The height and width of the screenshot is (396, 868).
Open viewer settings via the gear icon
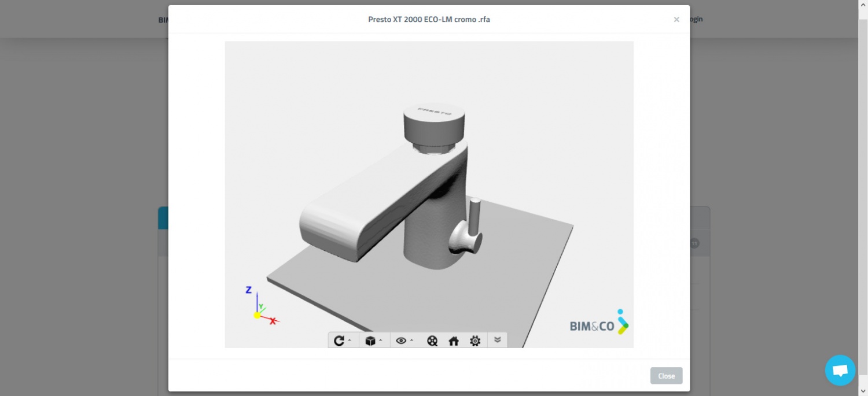(x=475, y=341)
